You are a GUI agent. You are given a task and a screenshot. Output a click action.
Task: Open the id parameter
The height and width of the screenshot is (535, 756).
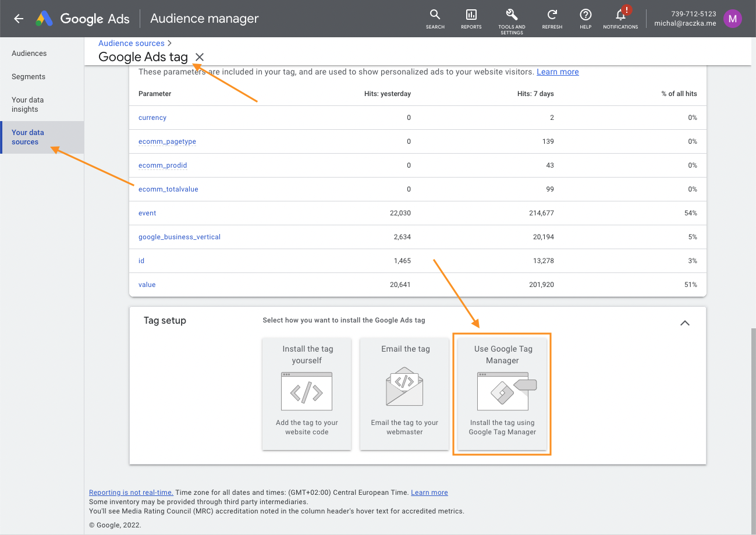tap(141, 261)
